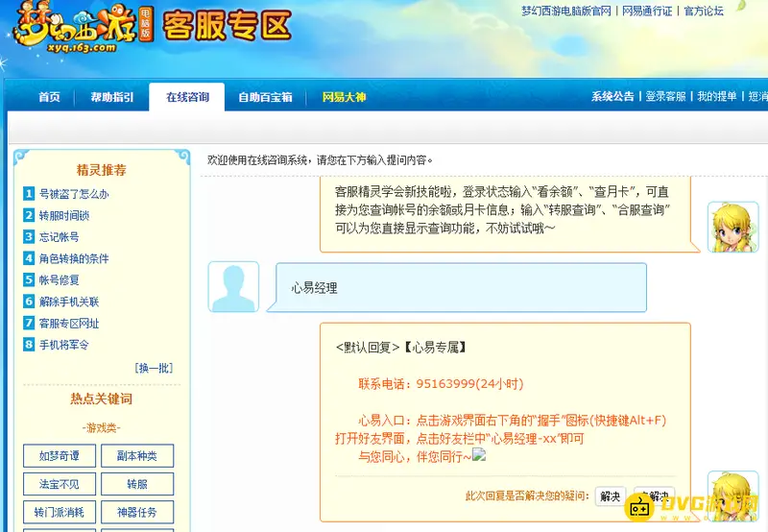Select recommended question 角色转换的条件
The width and height of the screenshot is (768, 532).
[x=74, y=258]
